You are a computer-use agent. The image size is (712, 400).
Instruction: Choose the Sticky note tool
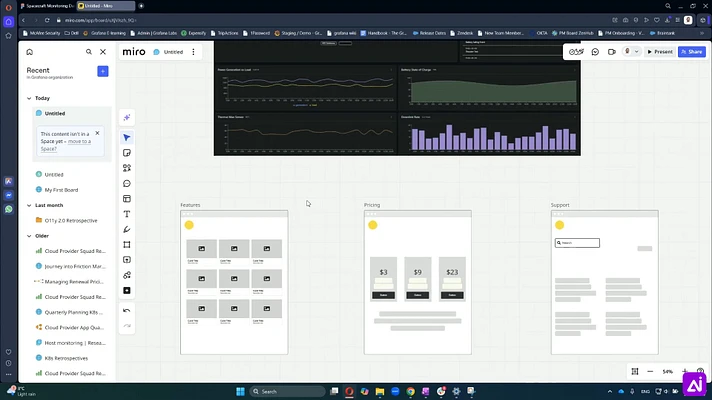coord(127,153)
